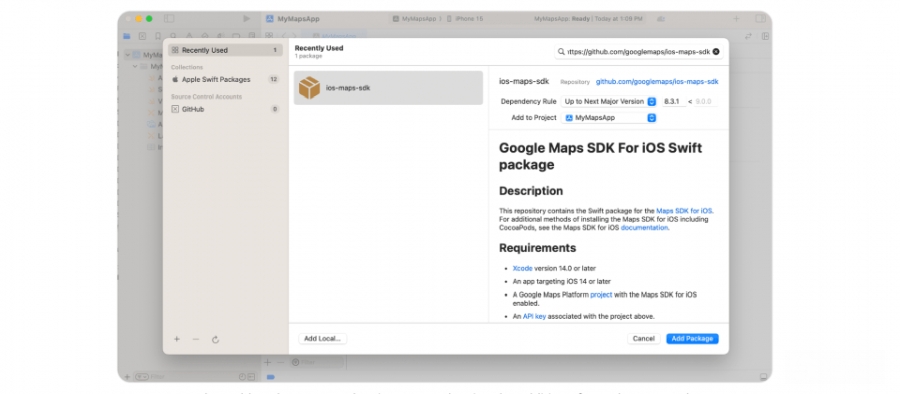Click the search magnifier icon in the URL field

point(561,52)
